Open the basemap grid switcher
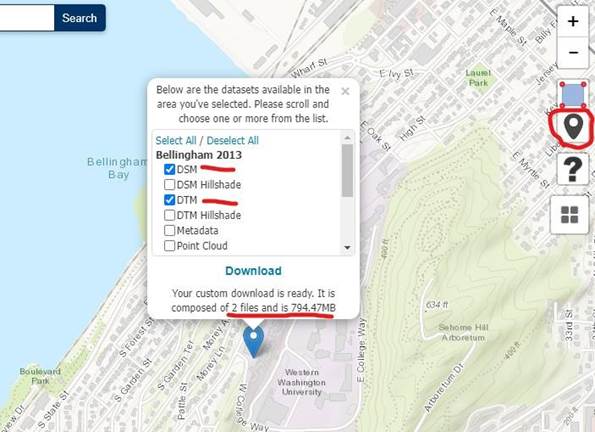Screen dimensions: 595x432 pos(569,215)
